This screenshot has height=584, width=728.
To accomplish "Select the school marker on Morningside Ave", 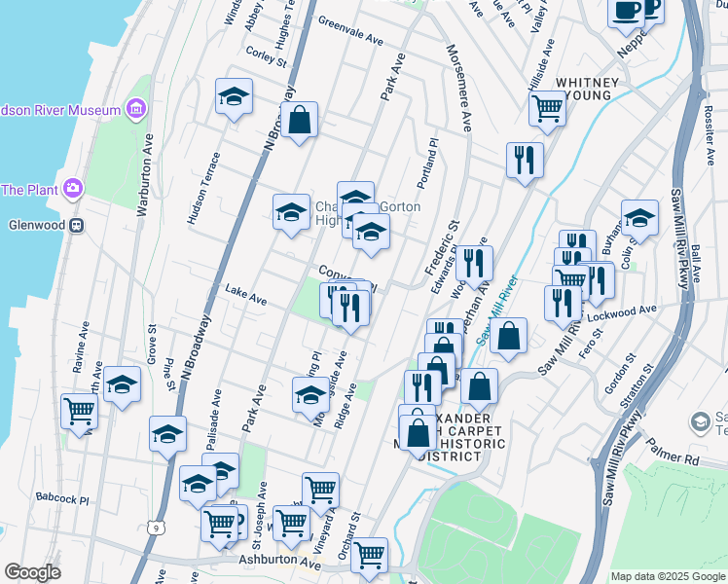I will (310, 395).
